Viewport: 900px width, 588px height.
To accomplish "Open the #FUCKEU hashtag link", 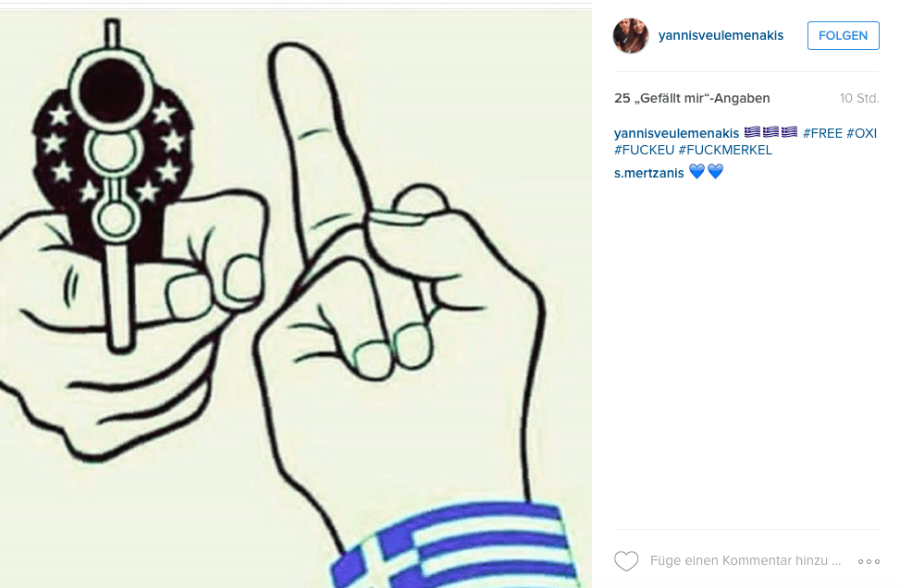I will pos(644,151).
